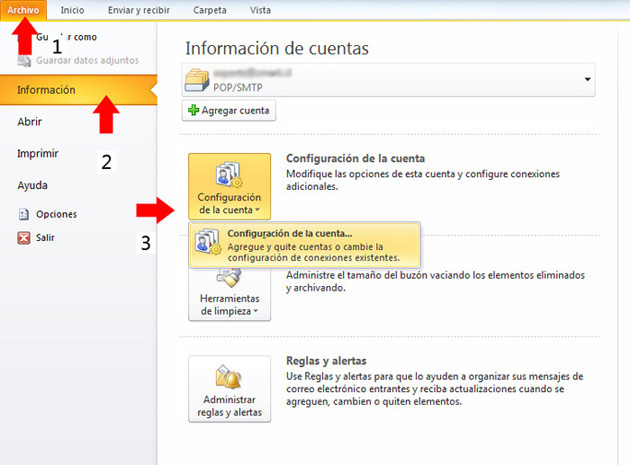Viewport: 630px width, 465px height.
Task: Click the Administrar reglas y alertas button
Action: pyautogui.click(x=229, y=389)
